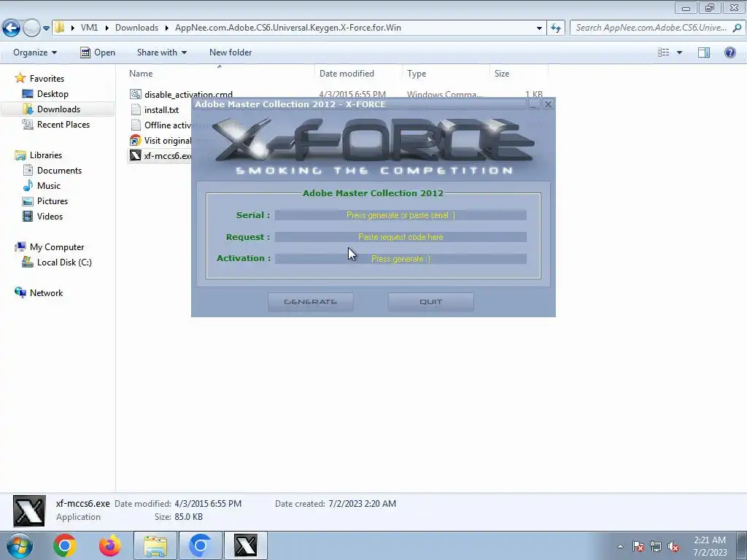Switch to the Chromium taskbar button
This screenshot has width=747, height=560.
click(x=200, y=545)
